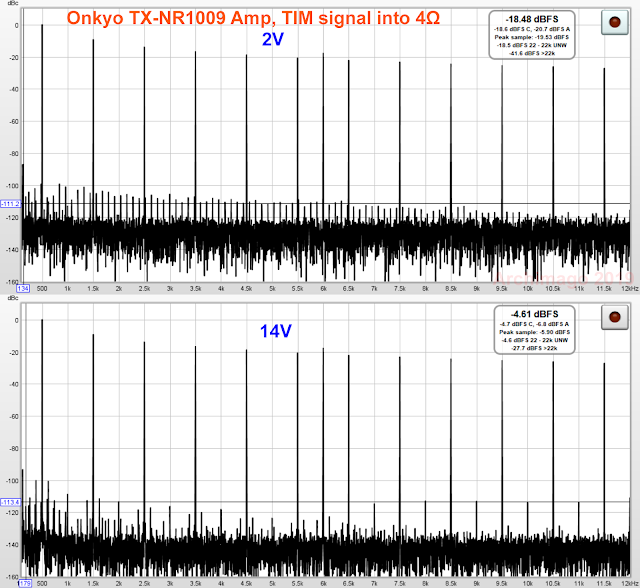Screen dimensions: 640x588
Task: Click the dBc axis label of bottom graph
Action: click(13, 298)
